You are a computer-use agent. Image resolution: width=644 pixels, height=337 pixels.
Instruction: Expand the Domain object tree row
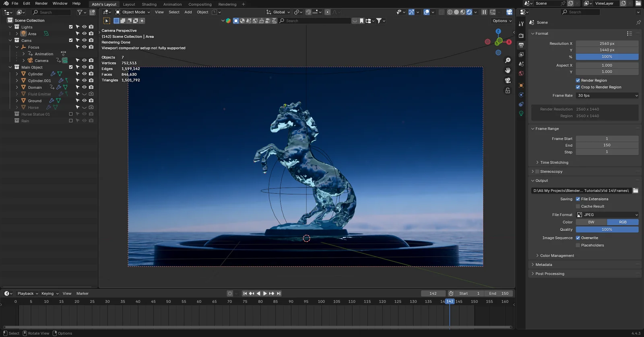pyautogui.click(x=17, y=87)
